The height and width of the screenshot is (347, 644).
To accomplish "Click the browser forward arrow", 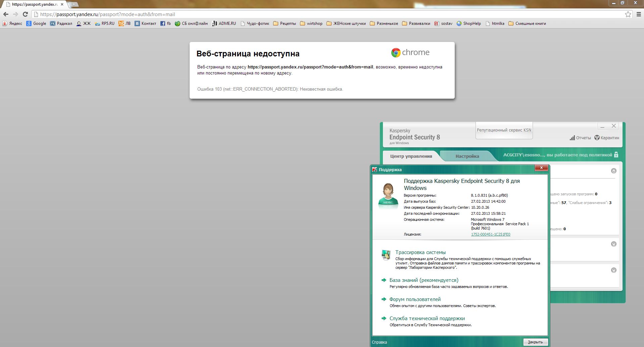I will click(x=15, y=14).
